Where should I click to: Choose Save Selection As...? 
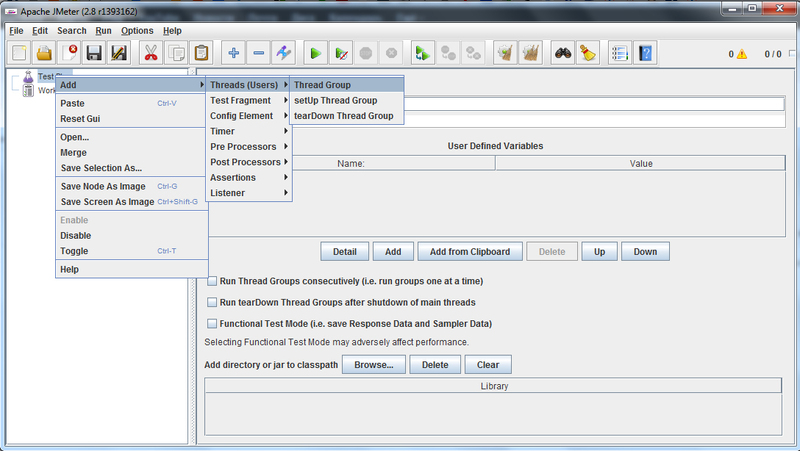click(x=131, y=168)
